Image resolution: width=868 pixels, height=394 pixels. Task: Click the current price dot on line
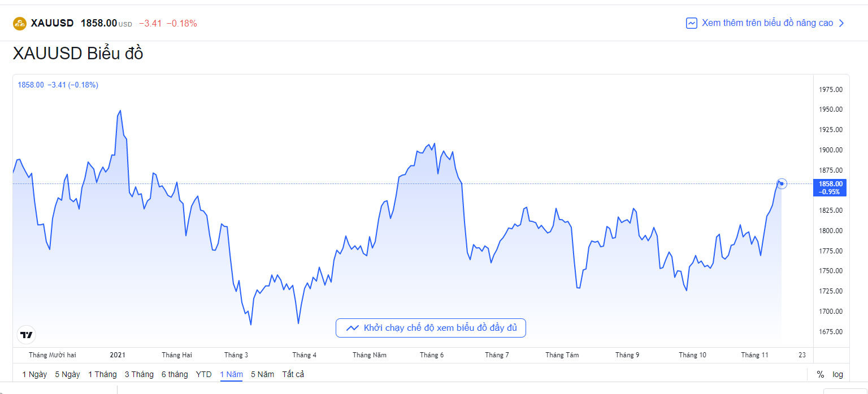tap(782, 183)
